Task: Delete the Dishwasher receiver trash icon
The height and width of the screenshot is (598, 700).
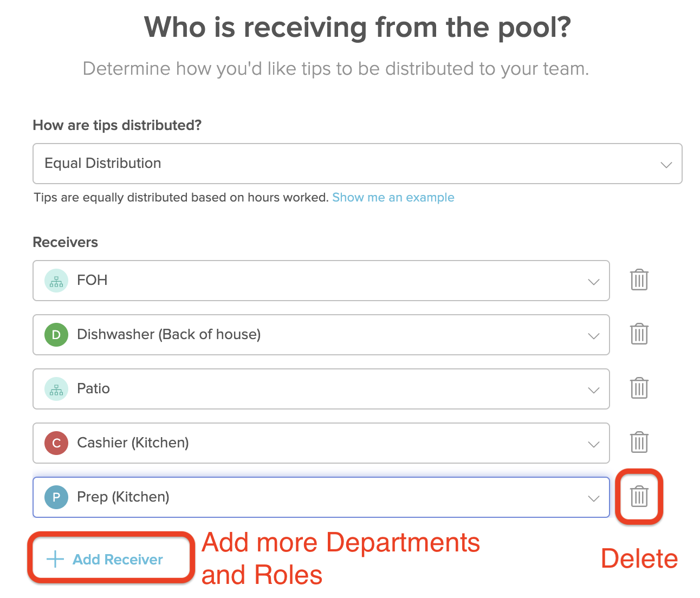Action: pos(639,334)
